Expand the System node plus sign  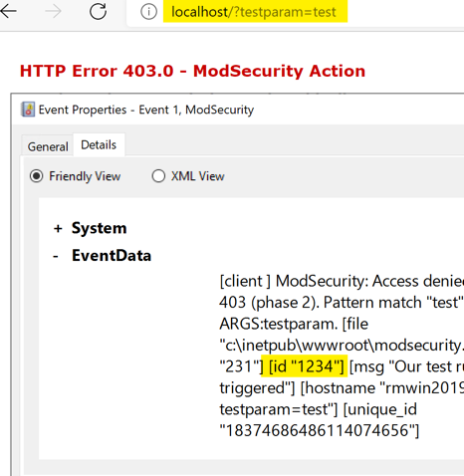58,228
